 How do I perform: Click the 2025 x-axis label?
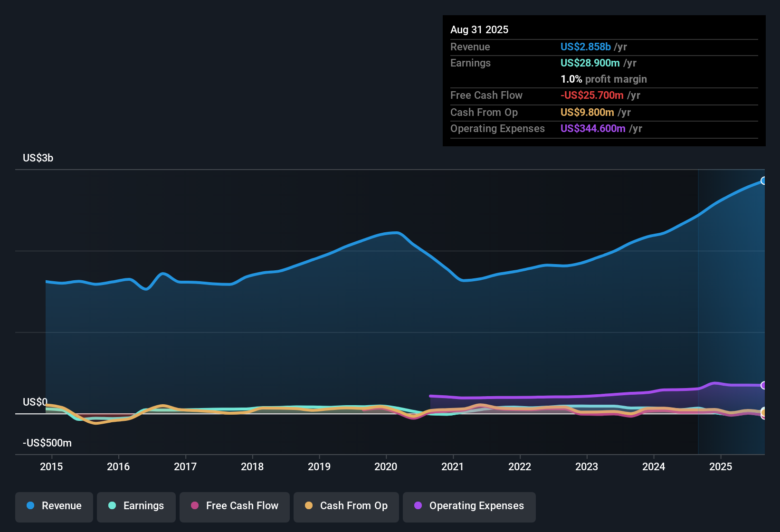click(x=721, y=466)
